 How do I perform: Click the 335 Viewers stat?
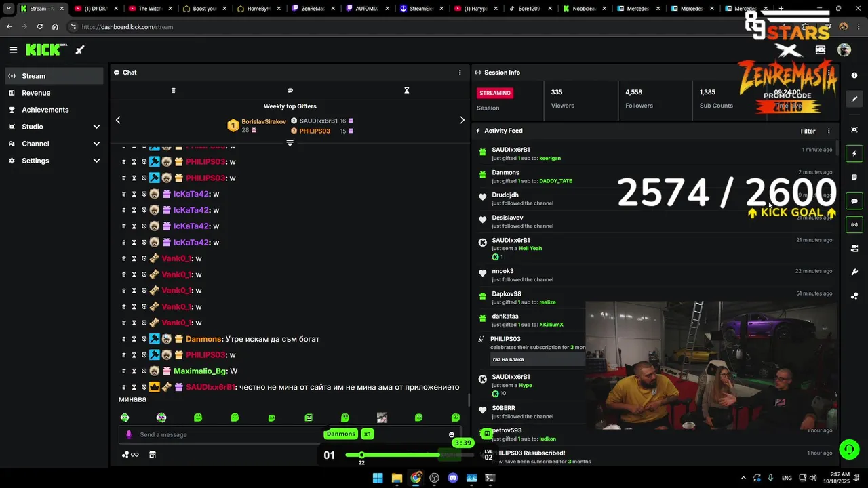point(563,99)
